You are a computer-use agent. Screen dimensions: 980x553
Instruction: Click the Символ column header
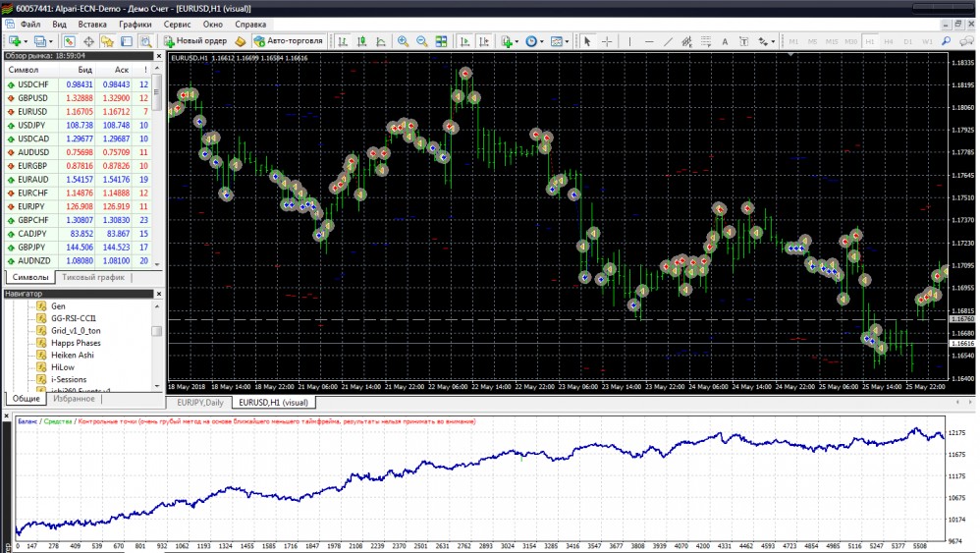click(x=32, y=70)
